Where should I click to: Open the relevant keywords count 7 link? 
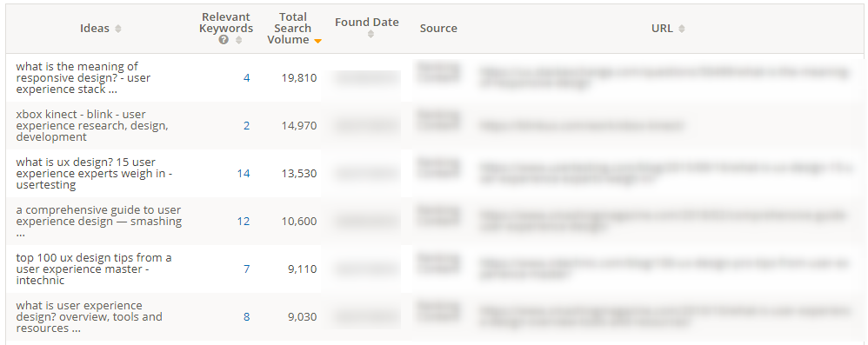coord(246,269)
